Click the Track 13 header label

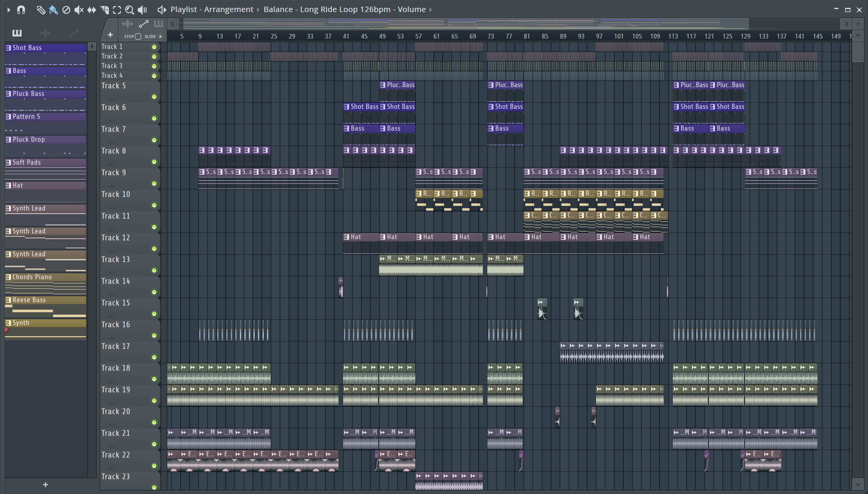[x=116, y=260]
